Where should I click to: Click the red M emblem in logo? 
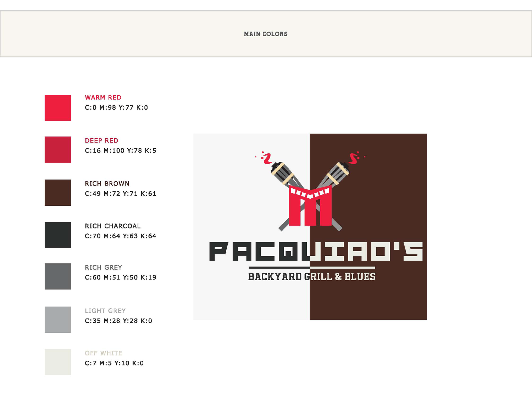(x=310, y=206)
